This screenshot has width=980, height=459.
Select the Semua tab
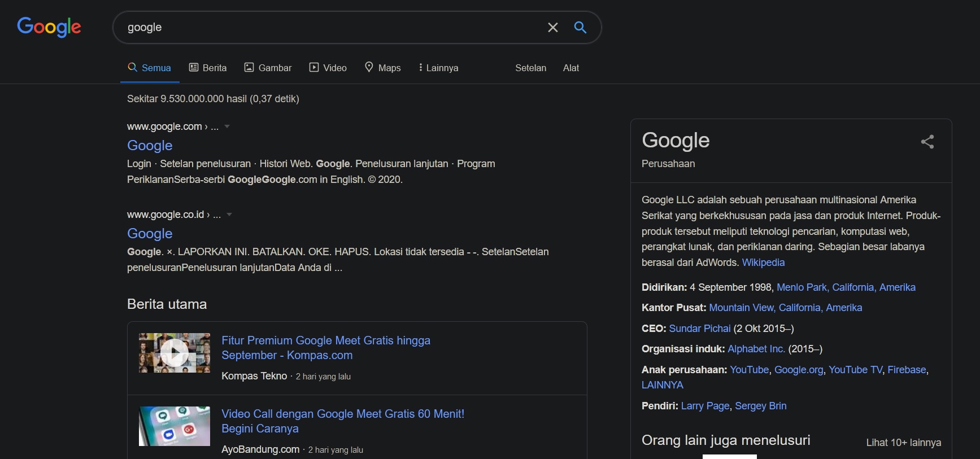pos(150,68)
